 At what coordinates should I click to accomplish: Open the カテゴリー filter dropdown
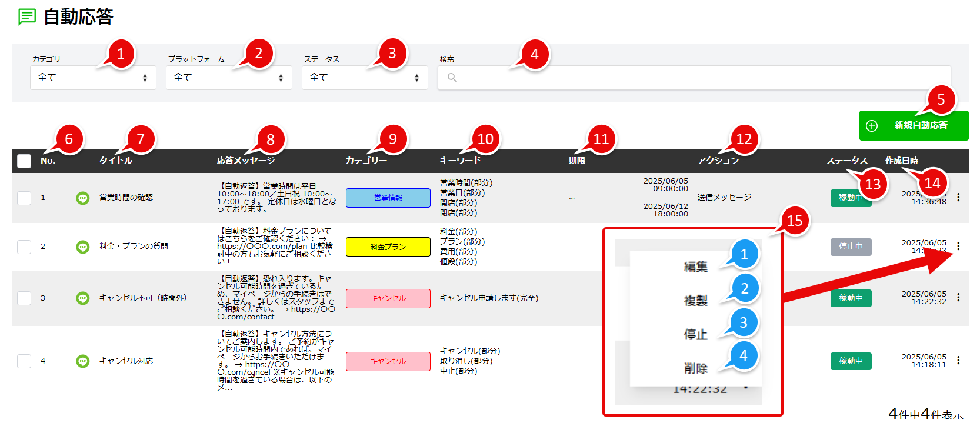(93, 78)
